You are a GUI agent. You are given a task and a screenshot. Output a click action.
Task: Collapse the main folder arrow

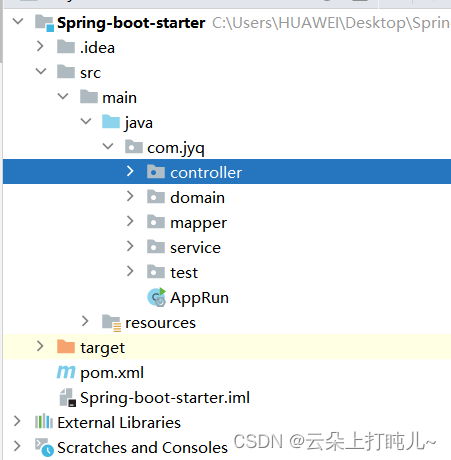click(x=63, y=96)
